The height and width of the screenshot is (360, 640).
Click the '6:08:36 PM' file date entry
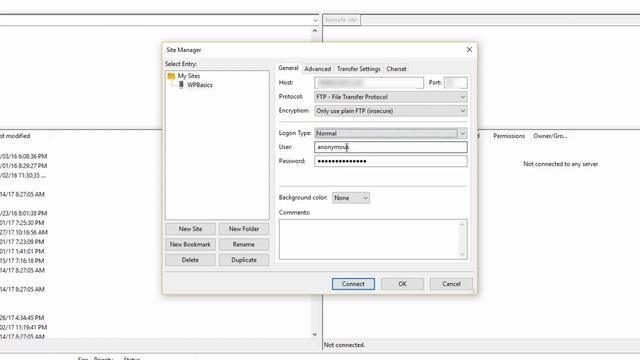tap(23, 156)
